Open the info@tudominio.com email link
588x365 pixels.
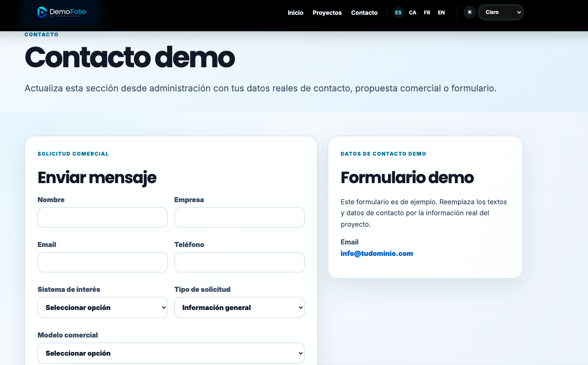tap(377, 253)
